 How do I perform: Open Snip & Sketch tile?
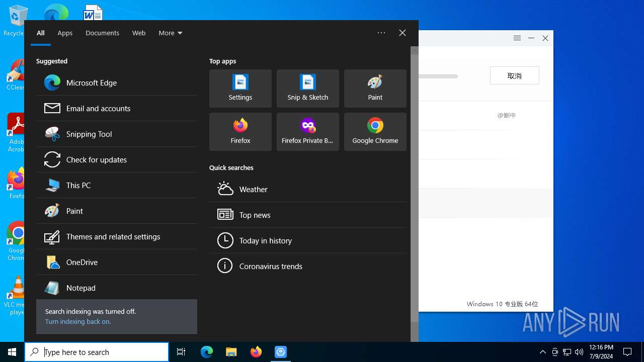308,88
